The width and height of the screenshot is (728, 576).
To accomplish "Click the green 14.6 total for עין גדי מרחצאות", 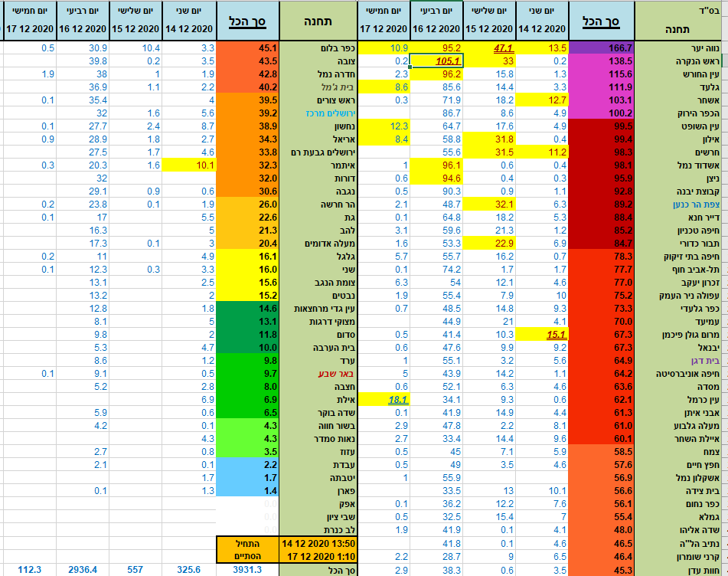I will pyautogui.click(x=248, y=308).
